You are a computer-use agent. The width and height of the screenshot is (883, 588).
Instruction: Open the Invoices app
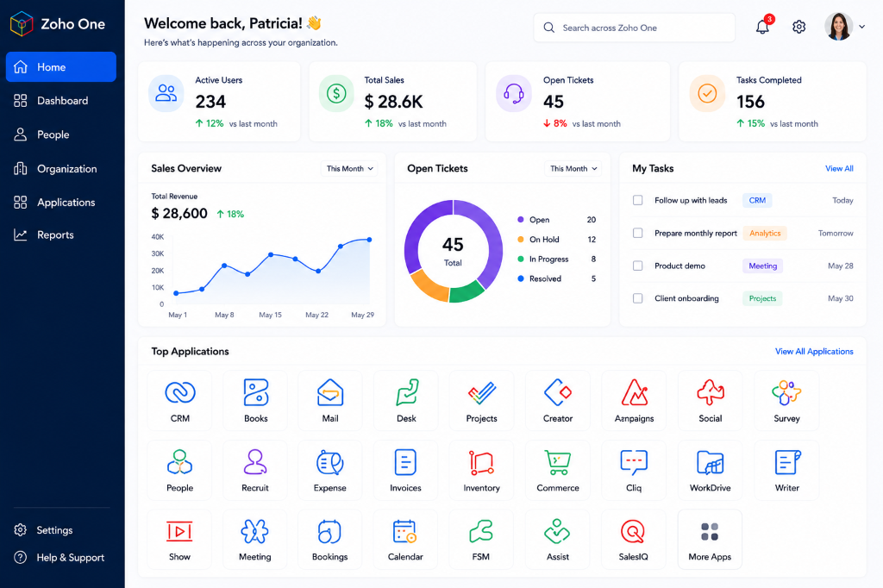pyautogui.click(x=406, y=470)
